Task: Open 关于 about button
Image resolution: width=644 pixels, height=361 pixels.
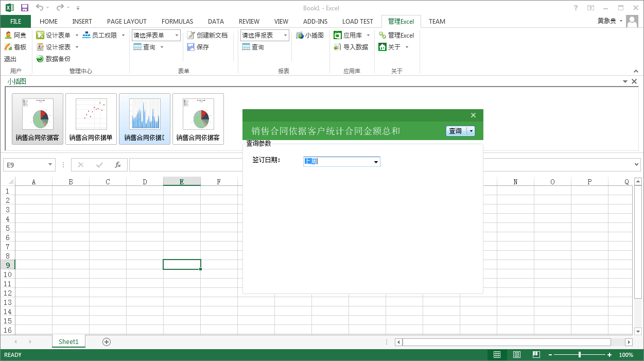Action: click(x=390, y=47)
